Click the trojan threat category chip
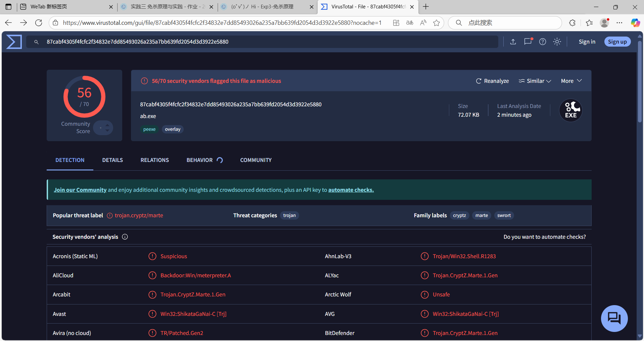This screenshot has width=644, height=341. [289, 215]
